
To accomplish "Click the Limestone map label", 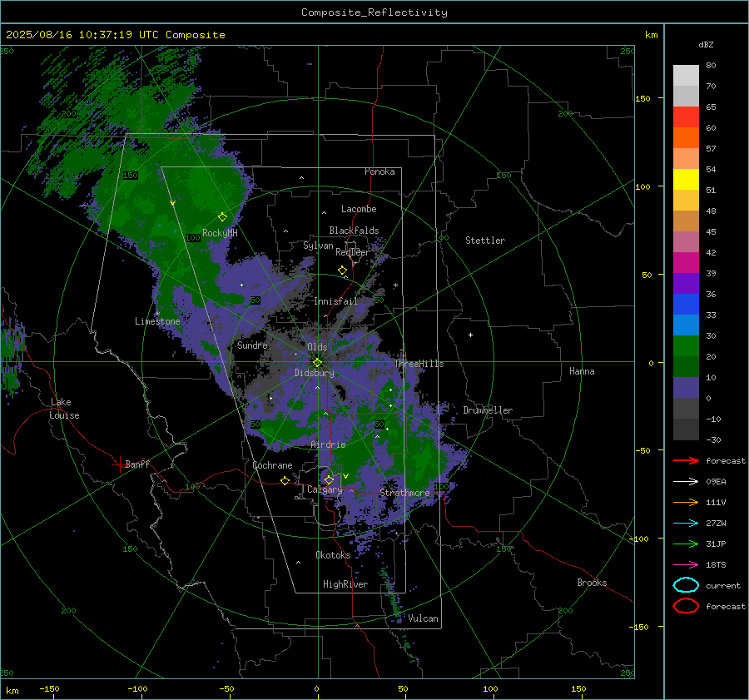I will coord(157,321).
